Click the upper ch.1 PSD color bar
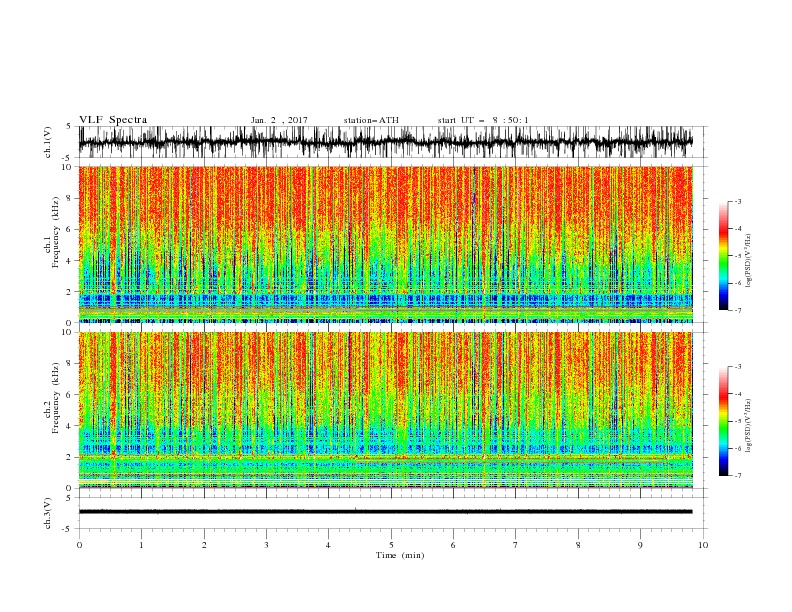The height and width of the screenshot is (612, 792). 723,256
